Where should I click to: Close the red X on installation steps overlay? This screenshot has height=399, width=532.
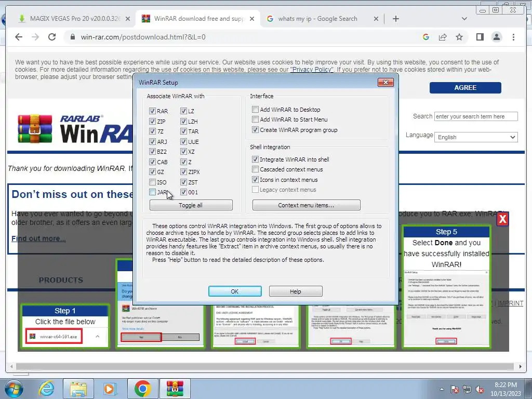pyautogui.click(x=502, y=219)
